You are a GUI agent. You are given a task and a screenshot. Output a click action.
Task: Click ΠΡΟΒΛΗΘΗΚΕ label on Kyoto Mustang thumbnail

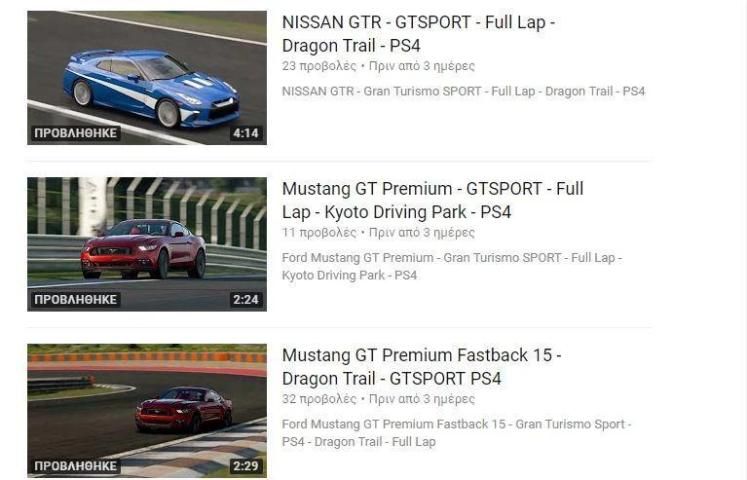76,300
